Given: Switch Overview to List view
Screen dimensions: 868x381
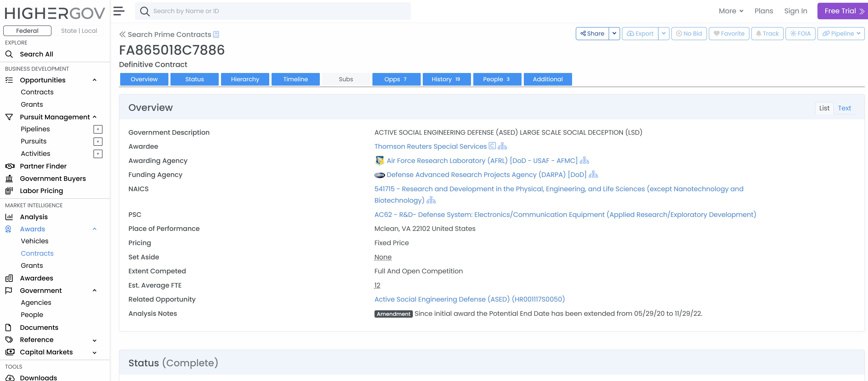Looking at the screenshot, I should (x=824, y=108).
